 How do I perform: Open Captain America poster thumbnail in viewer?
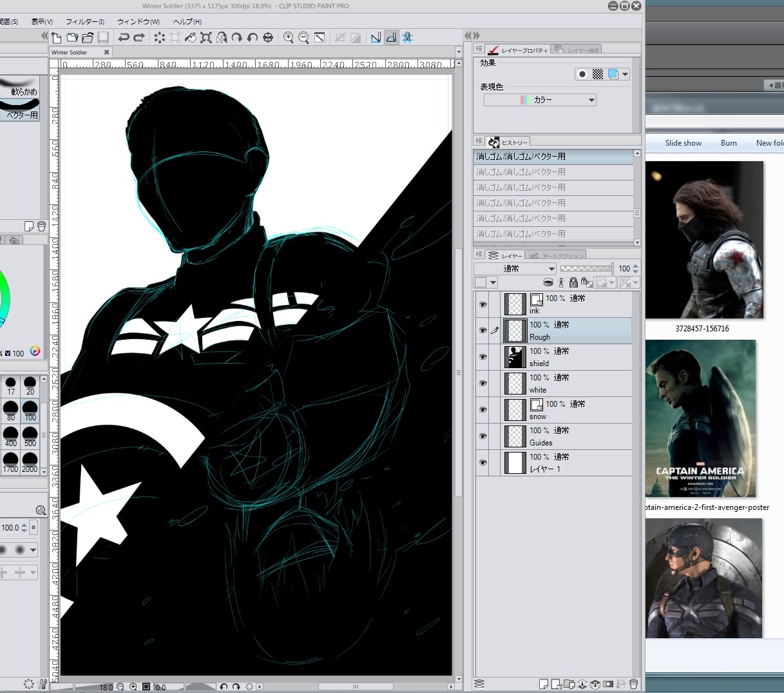click(x=700, y=418)
